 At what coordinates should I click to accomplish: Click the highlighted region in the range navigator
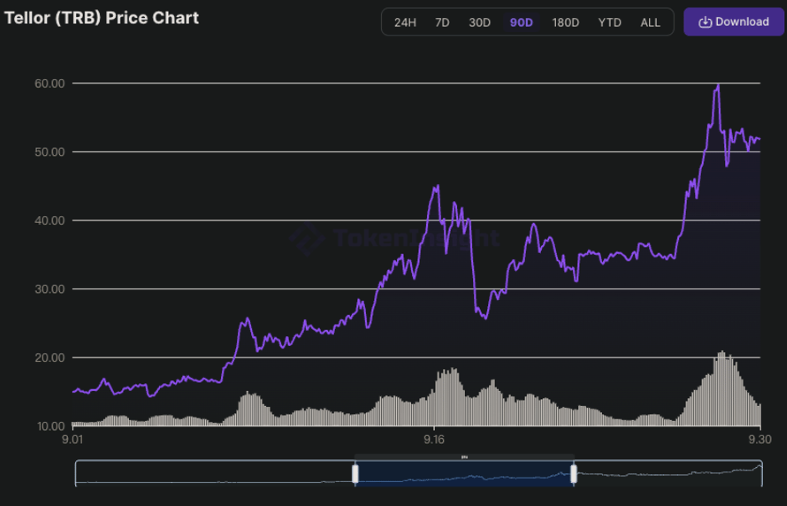coord(464,474)
